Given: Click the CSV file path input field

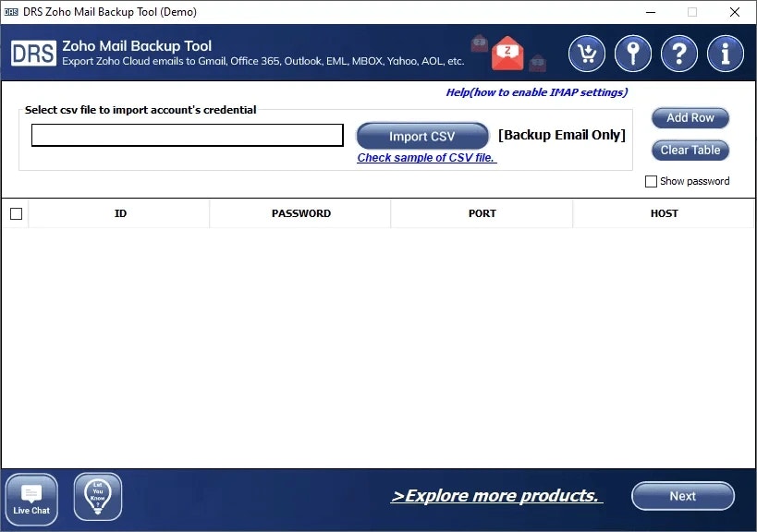Looking at the screenshot, I should point(188,135).
